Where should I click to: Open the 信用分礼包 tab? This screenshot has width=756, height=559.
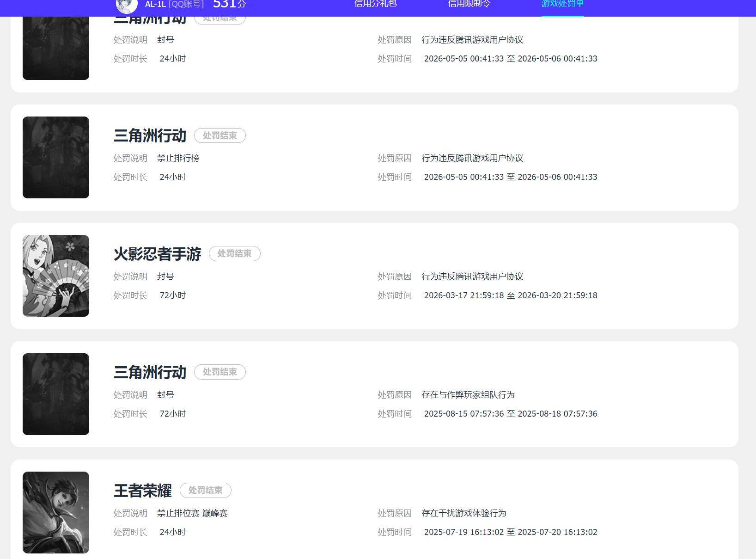(x=375, y=4)
